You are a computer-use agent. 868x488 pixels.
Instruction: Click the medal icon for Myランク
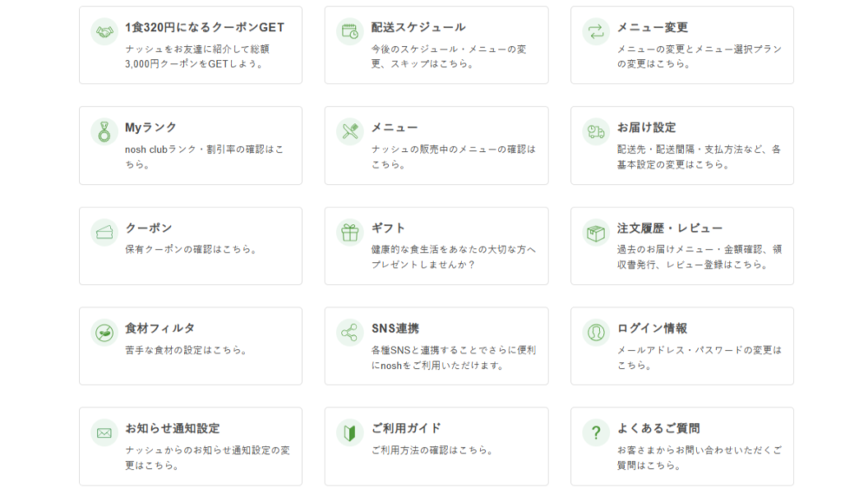[x=104, y=132]
